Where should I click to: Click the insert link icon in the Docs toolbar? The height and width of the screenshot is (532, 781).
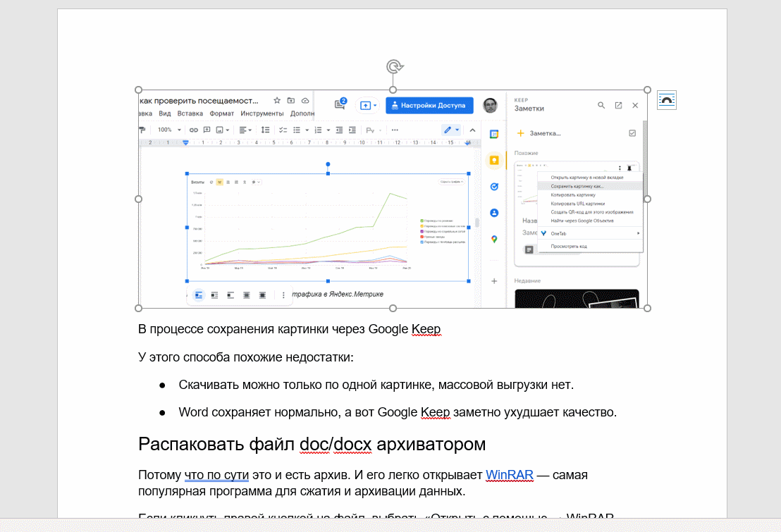pos(194,130)
